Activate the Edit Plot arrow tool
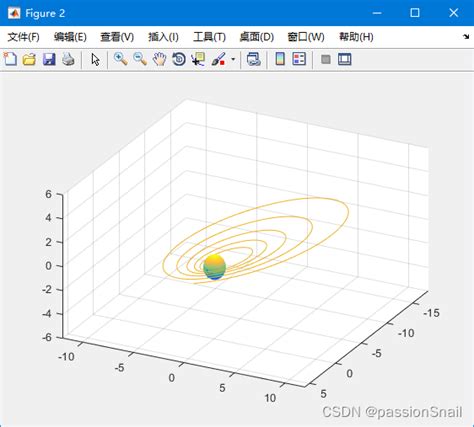The width and height of the screenshot is (474, 427). (95, 60)
